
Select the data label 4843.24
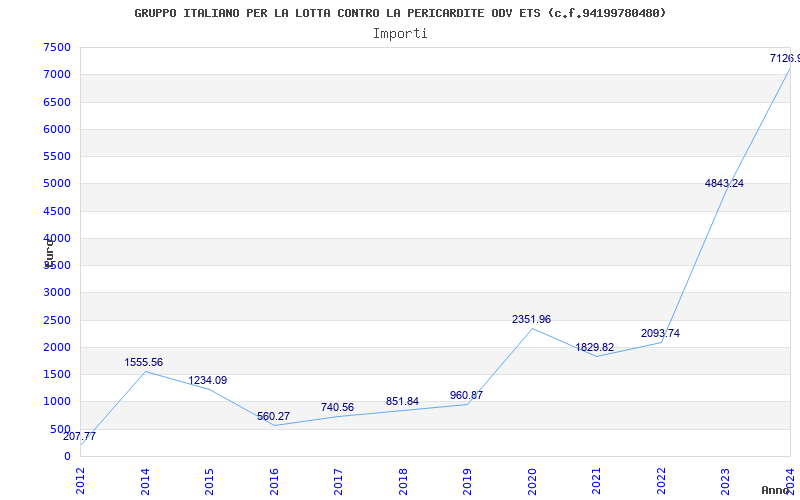724,183
